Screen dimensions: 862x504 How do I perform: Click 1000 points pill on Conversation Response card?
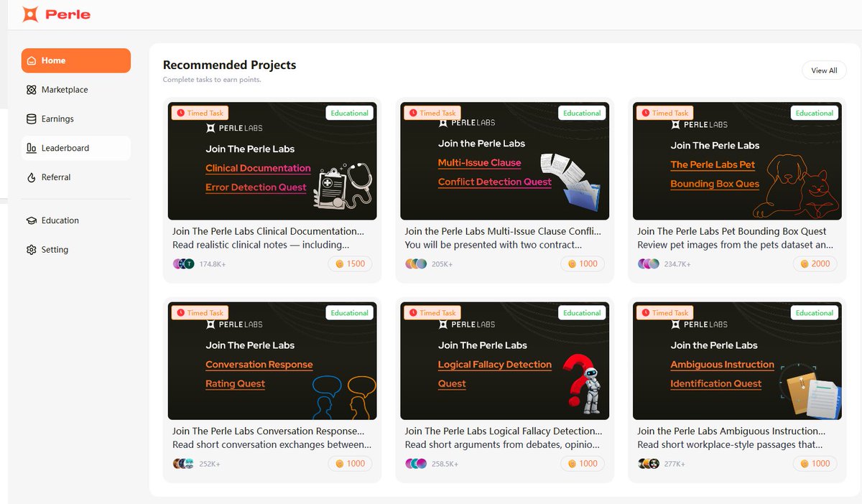click(x=351, y=464)
